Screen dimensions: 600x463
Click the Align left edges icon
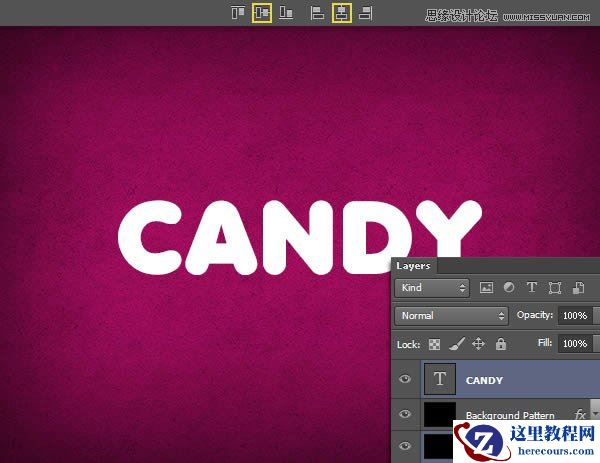[317, 13]
